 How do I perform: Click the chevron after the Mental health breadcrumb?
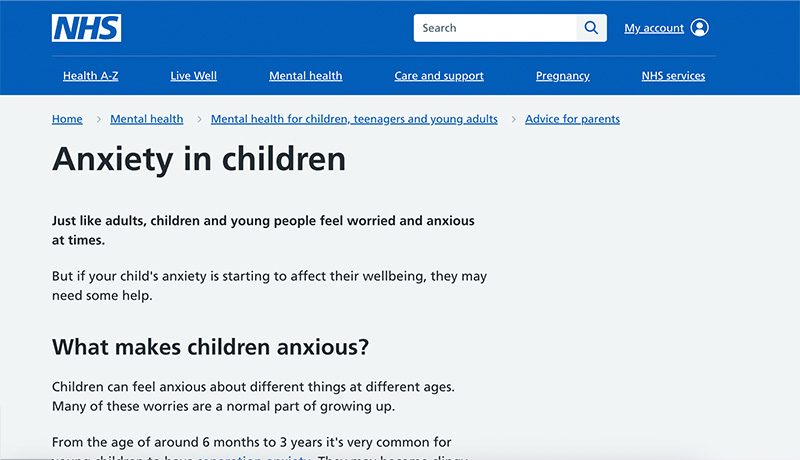tap(198, 119)
